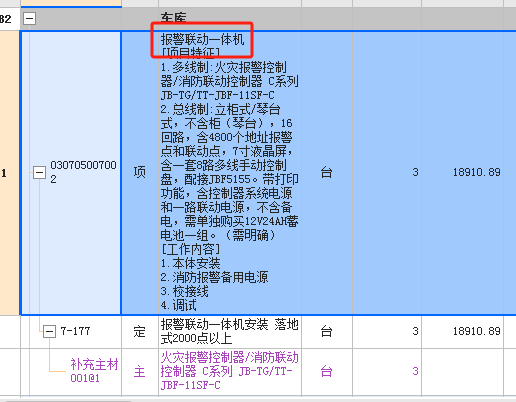This screenshot has width=516, height=402.
Task: Open the 报警联动一体机 item description cell
Action: [x=230, y=173]
